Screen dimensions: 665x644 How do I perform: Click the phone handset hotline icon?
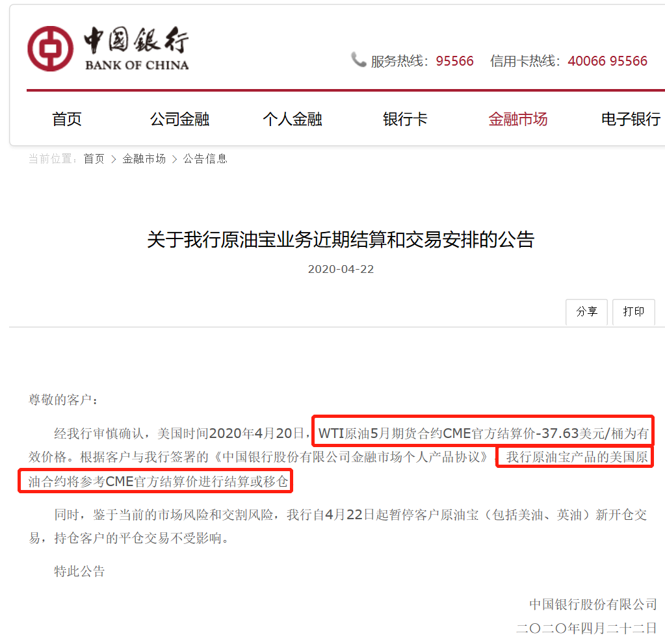[x=358, y=60]
